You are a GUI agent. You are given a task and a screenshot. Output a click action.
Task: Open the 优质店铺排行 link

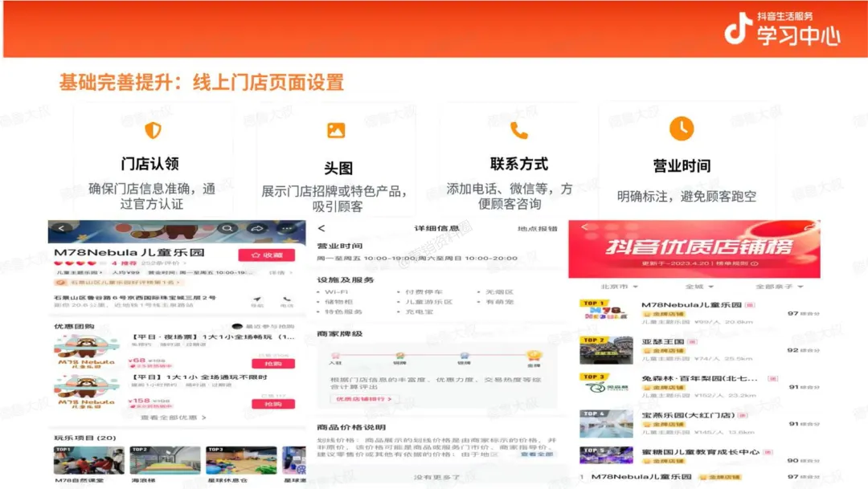pos(364,398)
